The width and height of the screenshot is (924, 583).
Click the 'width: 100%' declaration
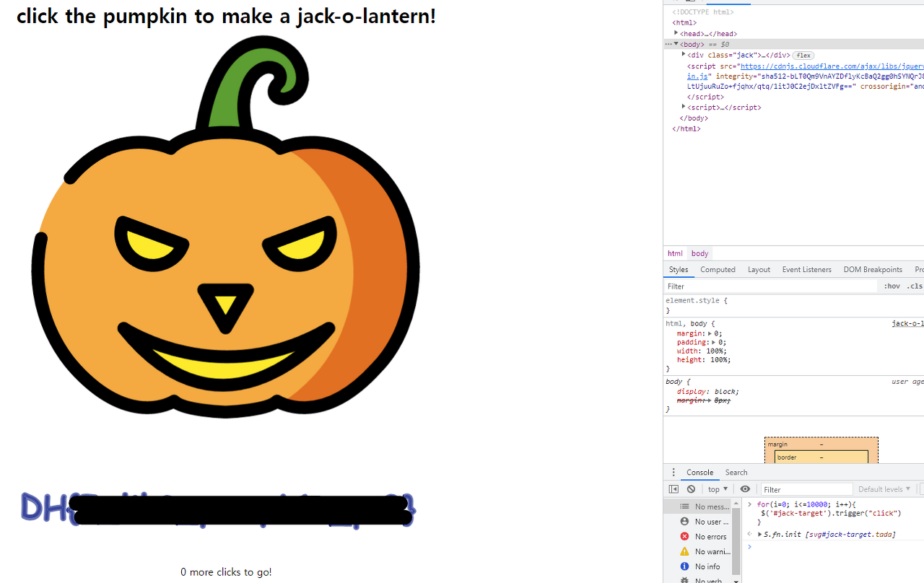[x=702, y=351]
